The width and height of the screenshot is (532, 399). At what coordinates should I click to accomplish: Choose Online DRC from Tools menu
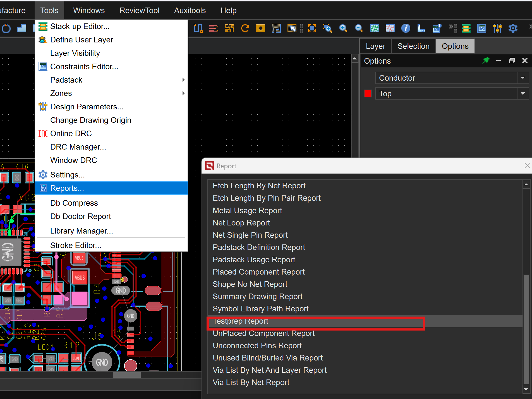pyautogui.click(x=71, y=133)
